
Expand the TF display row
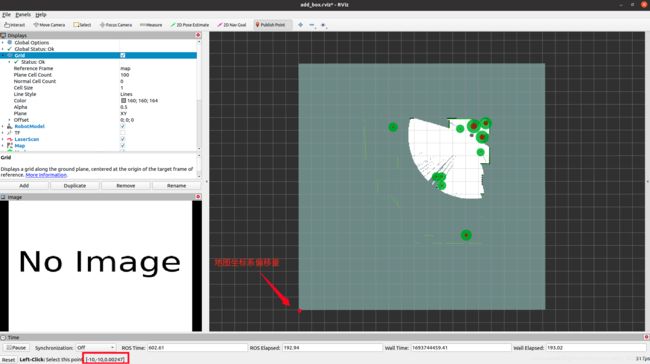pyautogui.click(x=3, y=133)
